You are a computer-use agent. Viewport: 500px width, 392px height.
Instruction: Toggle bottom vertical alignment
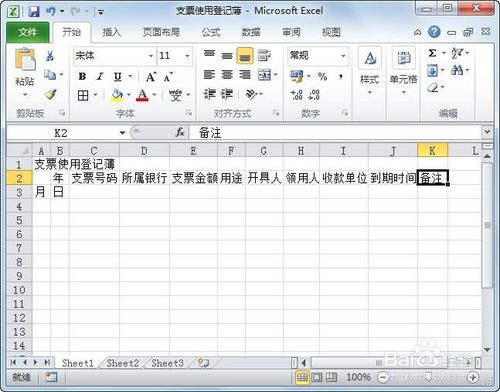[245, 55]
